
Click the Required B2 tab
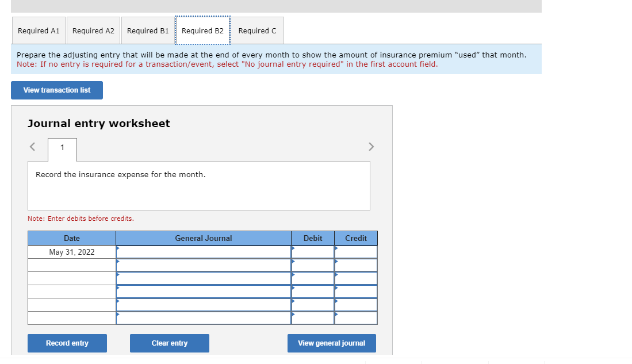point(202,30)
